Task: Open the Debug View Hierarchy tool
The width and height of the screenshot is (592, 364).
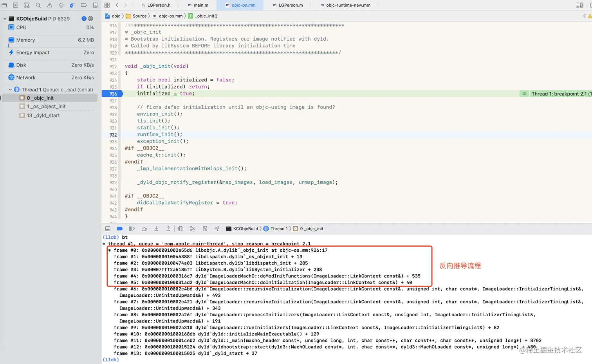Action: pyautogui.click(x=180, y=229)
